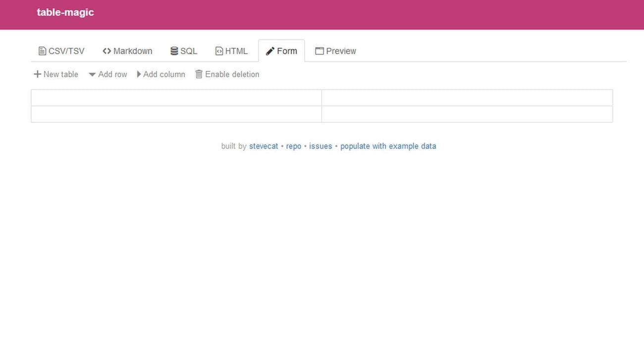644x348 pixels.
Task: Click the trash can icon
Action: pos(199,74)
